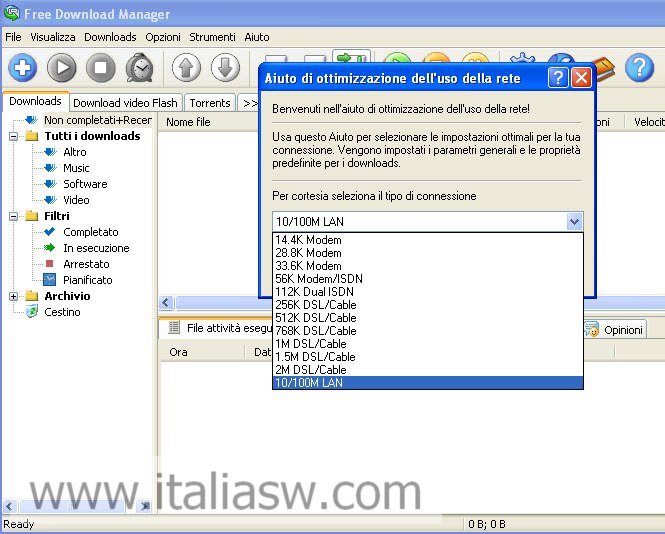Click the Pianificato calendar icon
The image size is (665, 534).
pos(50,280)
